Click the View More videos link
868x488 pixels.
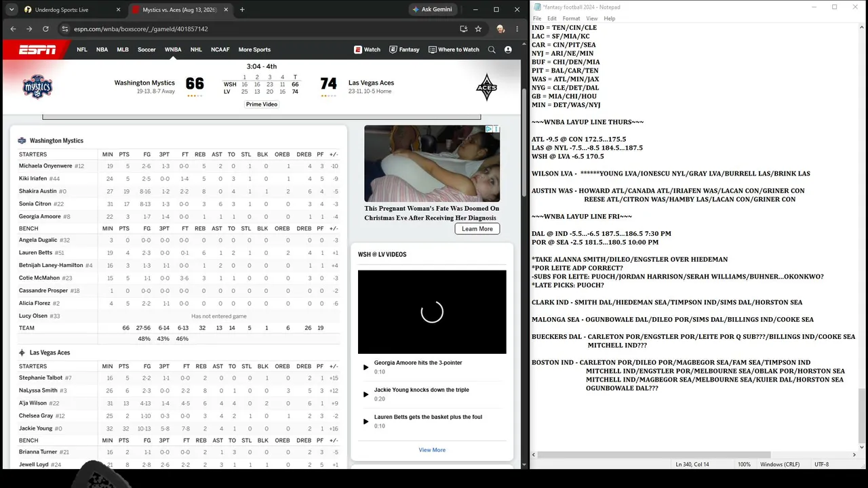(x=432, y=450)
